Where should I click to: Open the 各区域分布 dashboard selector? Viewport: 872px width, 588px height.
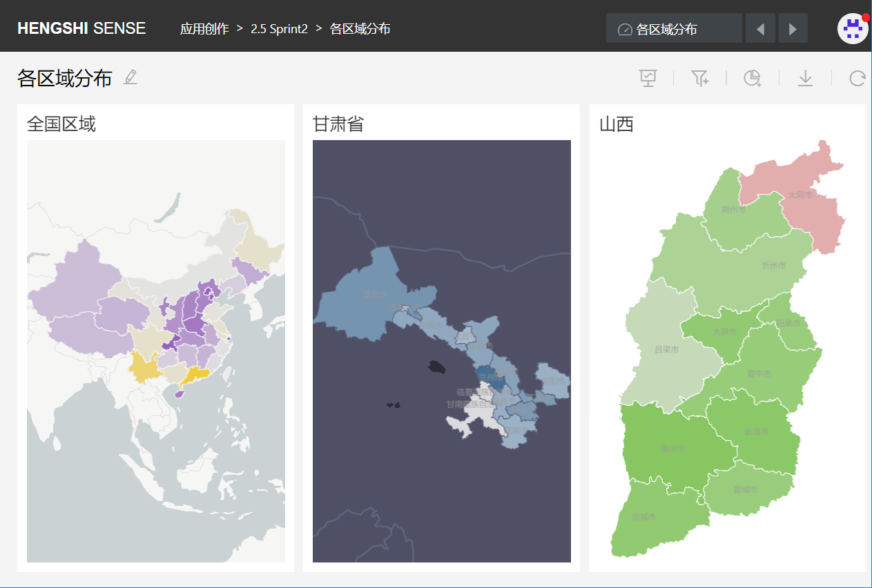pos(674,28)
